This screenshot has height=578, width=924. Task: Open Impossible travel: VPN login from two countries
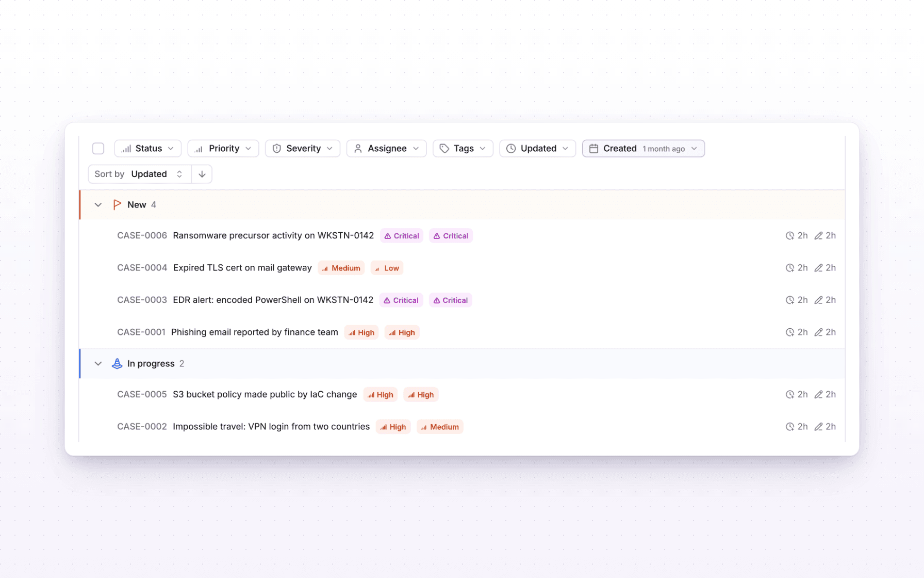tap(271, 427)
